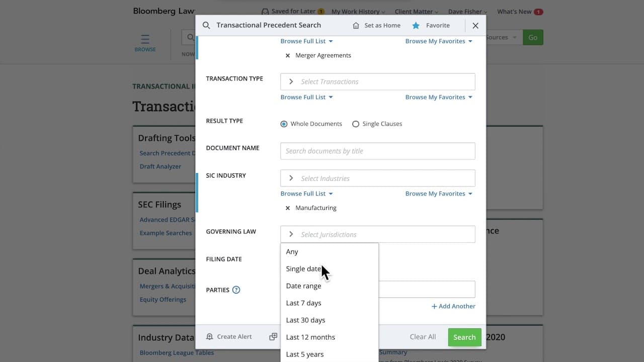Choose Single date filing option
Image resolution: width=644 pixels, height=362 pixels.
click(x=329, y=269)
